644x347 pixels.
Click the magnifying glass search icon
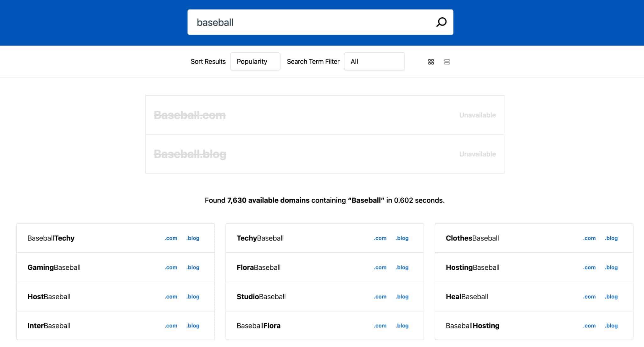tap(441, 22)
